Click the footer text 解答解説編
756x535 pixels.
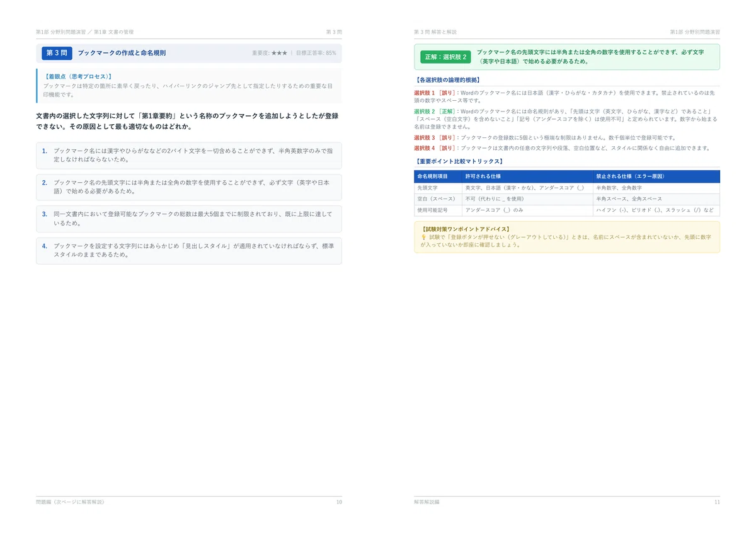427,502
